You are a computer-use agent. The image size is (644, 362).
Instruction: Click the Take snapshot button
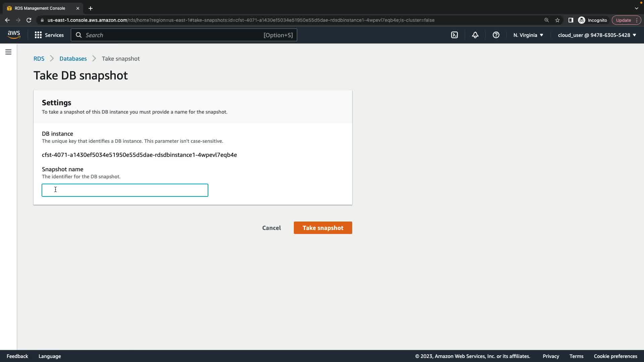pyautogui.click(x=323, y=228)
